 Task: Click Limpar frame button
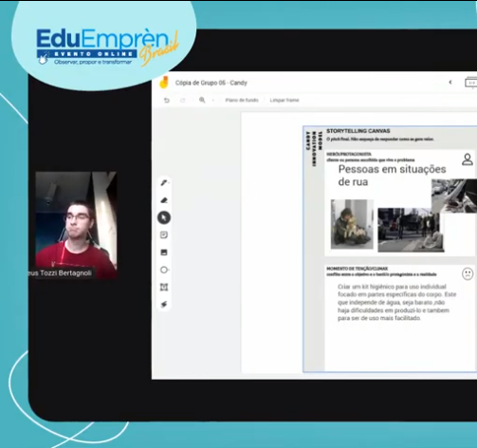pyautogui.click(x=284, y=100)
